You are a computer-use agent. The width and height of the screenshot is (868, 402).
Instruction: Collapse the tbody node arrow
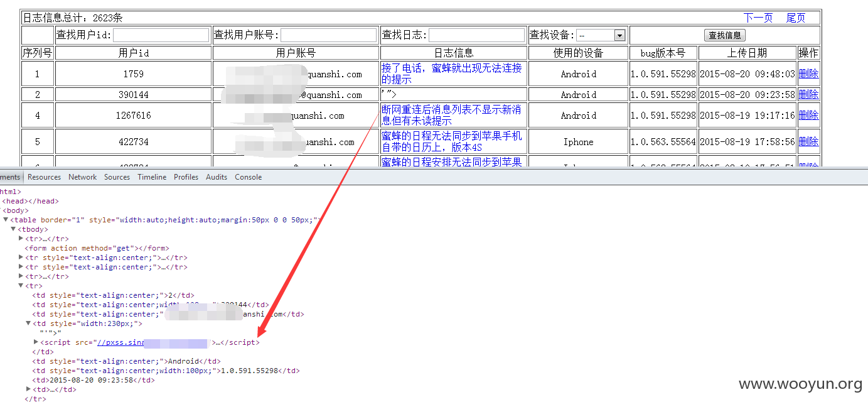coord(13,229)
